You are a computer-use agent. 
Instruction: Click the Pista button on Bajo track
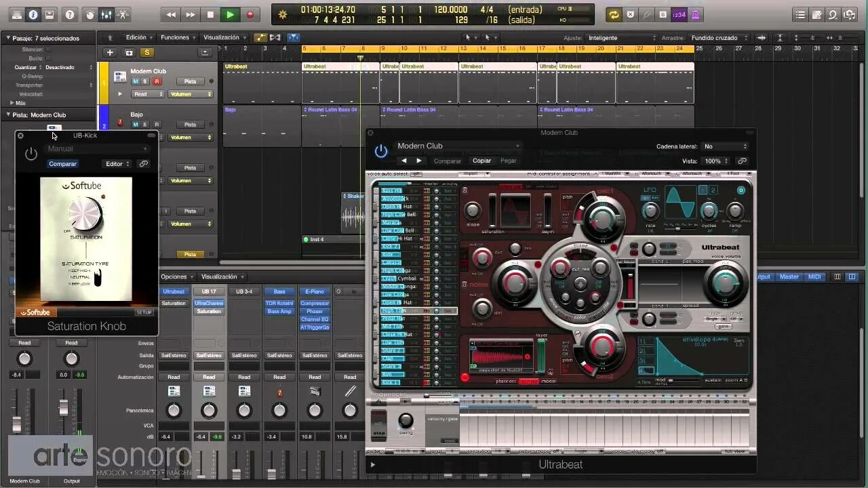190,125
